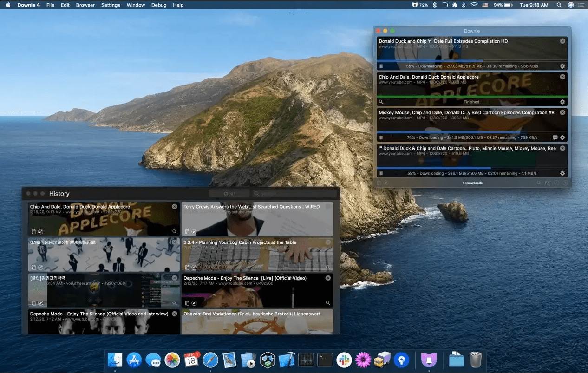Viewport: 588px width, 373px height.
Task: Reveal Depeche Mode Live file with magnifier
Action: coord(328,303)
